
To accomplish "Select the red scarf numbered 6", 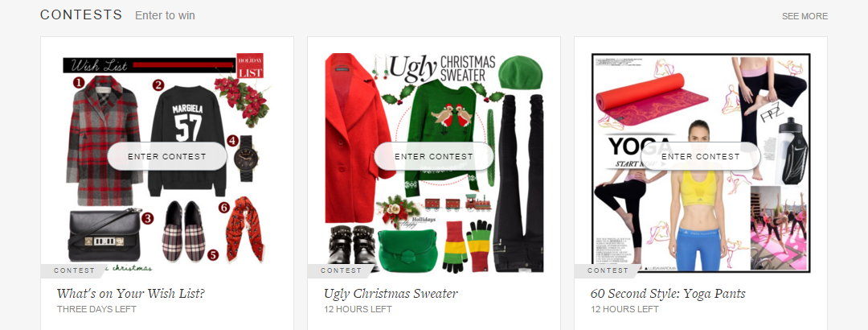I will pyautogui.click(x=244, y=229).
